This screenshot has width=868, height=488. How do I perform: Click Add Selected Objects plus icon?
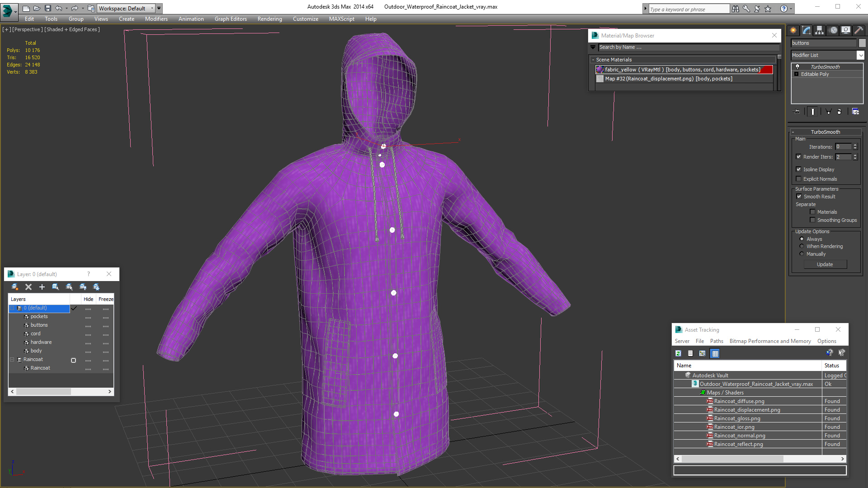coord(42,287)
